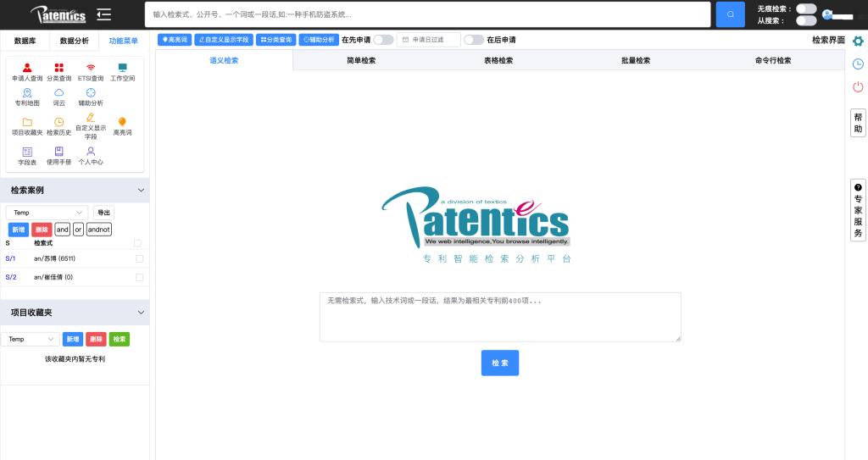Open the Temp dropdown under 检索案例
The width and height of the screenshot is (868, 460).
pos(47,213)
